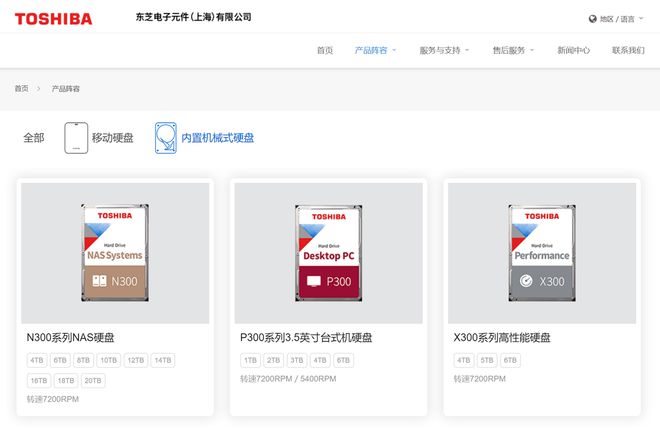
Task: Select the 16TB capacity on the N300 card
Action: (x=39, y=381)
